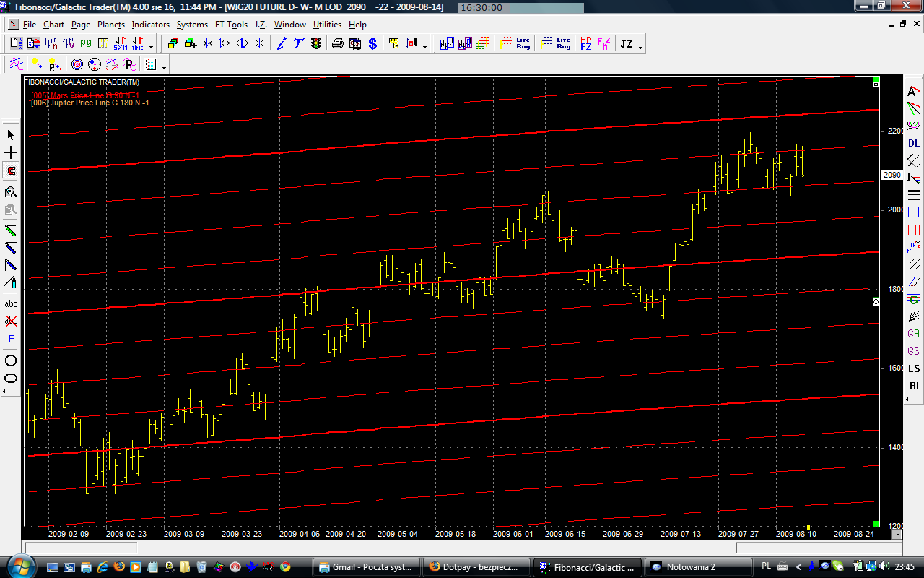The width and height of the screenshot is (924, 578).
Task: Toggle the magnet snap tool
Action: [x=11, y=171]
